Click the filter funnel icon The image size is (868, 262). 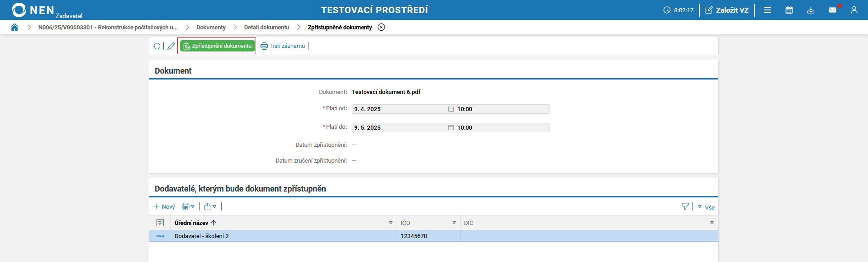(x=685, y=206)
